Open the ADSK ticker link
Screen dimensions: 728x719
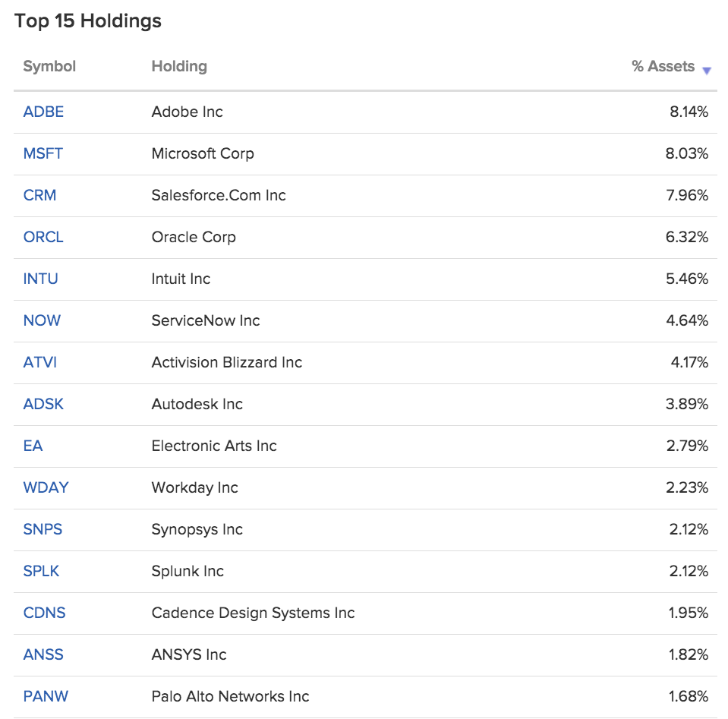pyautogui.click(x=43, y=405)
